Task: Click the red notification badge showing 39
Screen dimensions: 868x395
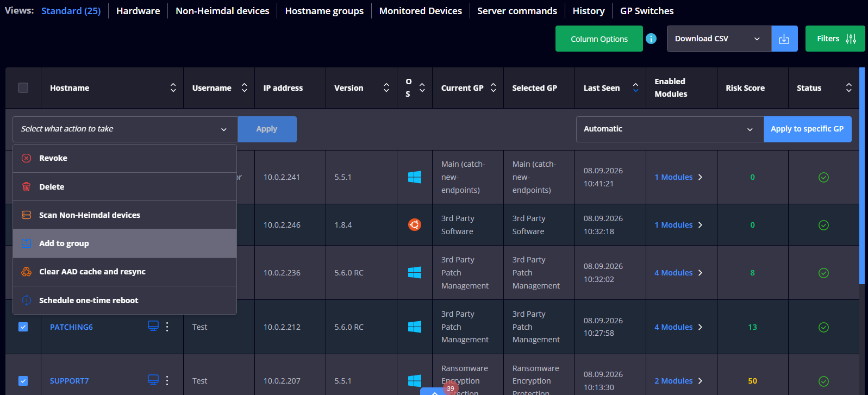Action: tap(451, 388)
